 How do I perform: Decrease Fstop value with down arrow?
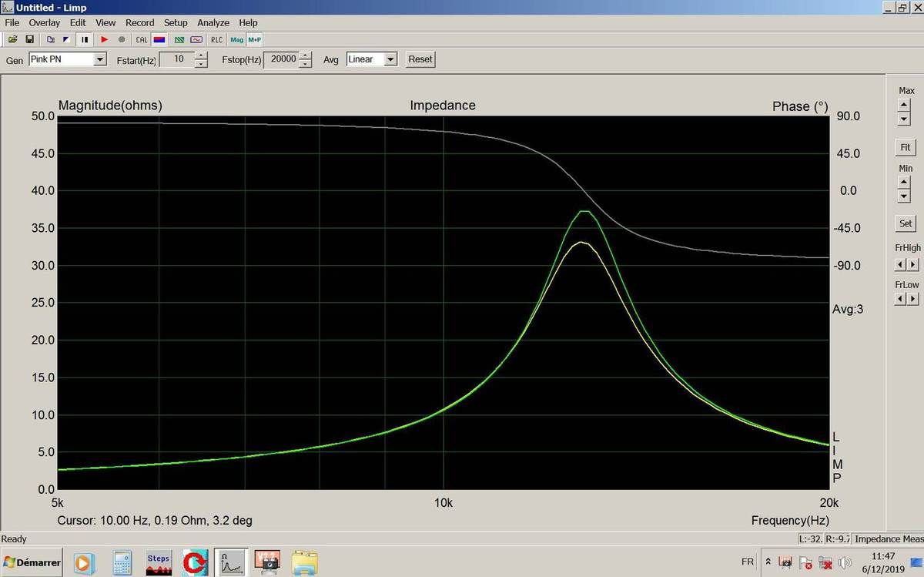[x=306, y=63]
